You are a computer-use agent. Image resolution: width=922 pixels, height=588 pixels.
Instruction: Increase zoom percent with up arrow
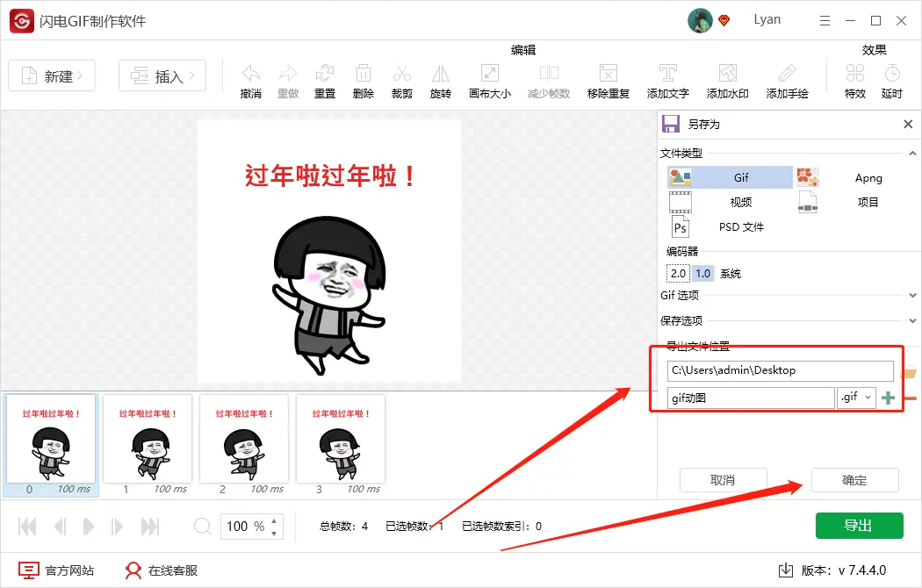(274, 521)
